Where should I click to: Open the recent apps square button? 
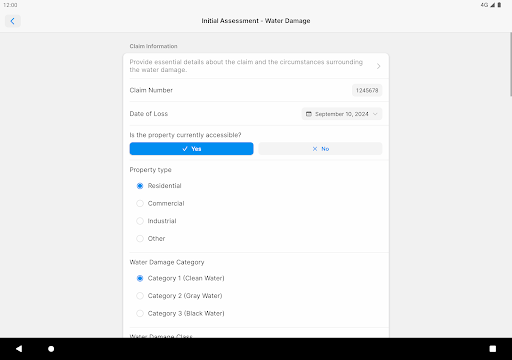(493, 349)
